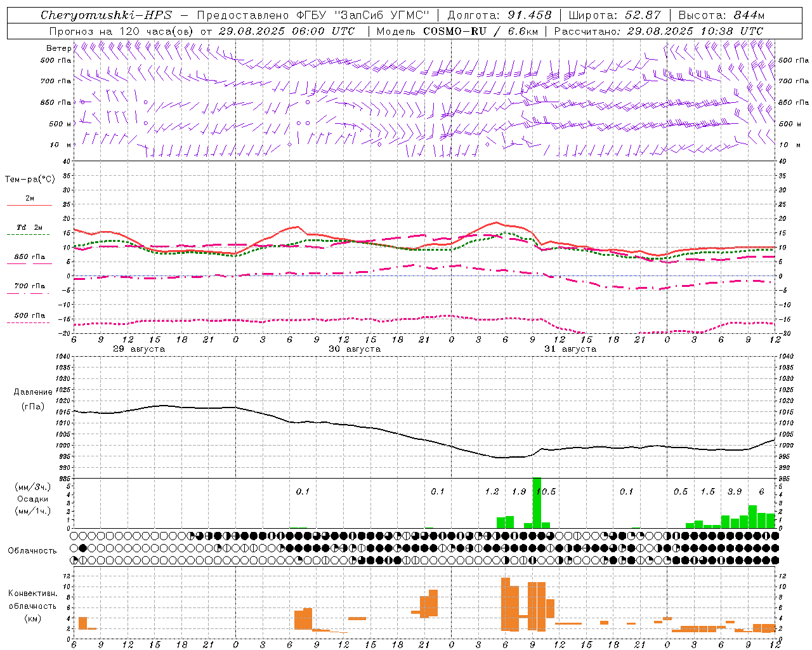
Task: Click the precipitation value 1.5
Action: pyautogui.click(x=707, y=492)
